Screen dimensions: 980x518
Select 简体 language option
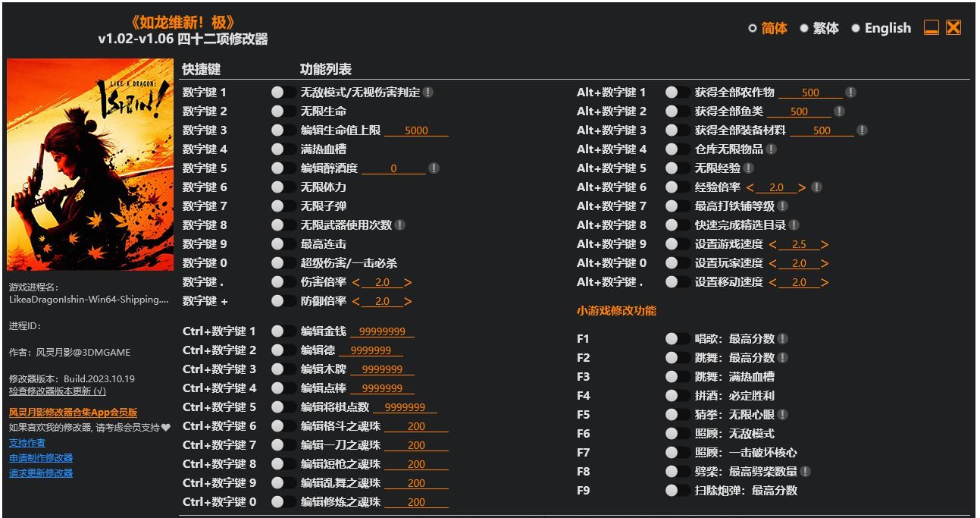click(768, 28)
